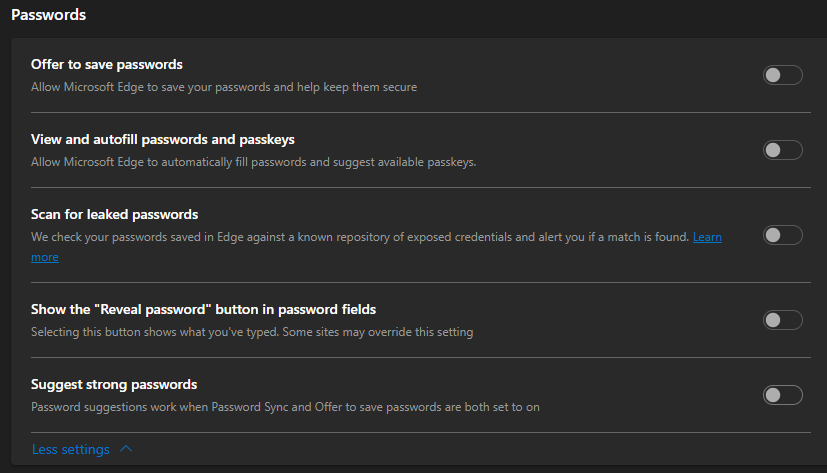Toggle Scan for leaked passwords switch
The image size is (827, 473).
783,235
